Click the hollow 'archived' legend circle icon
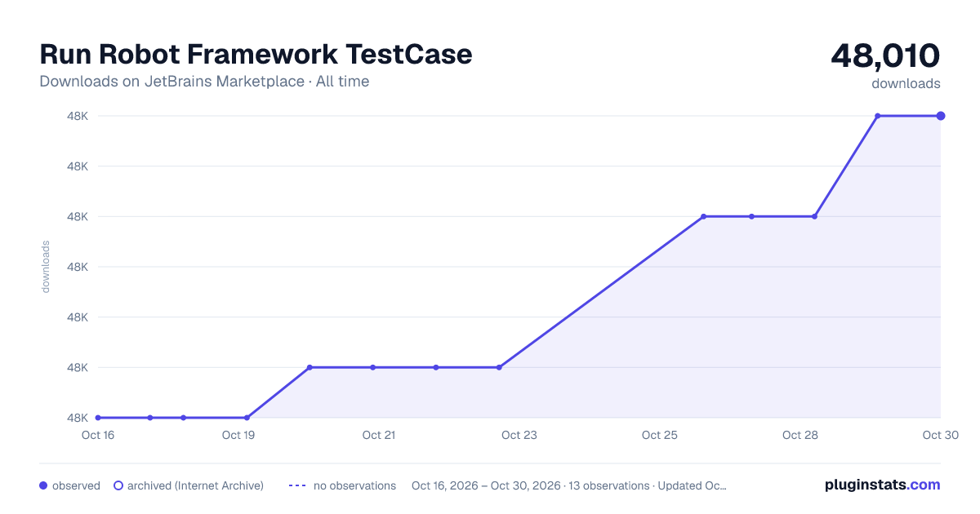 (x=118, y=485)
